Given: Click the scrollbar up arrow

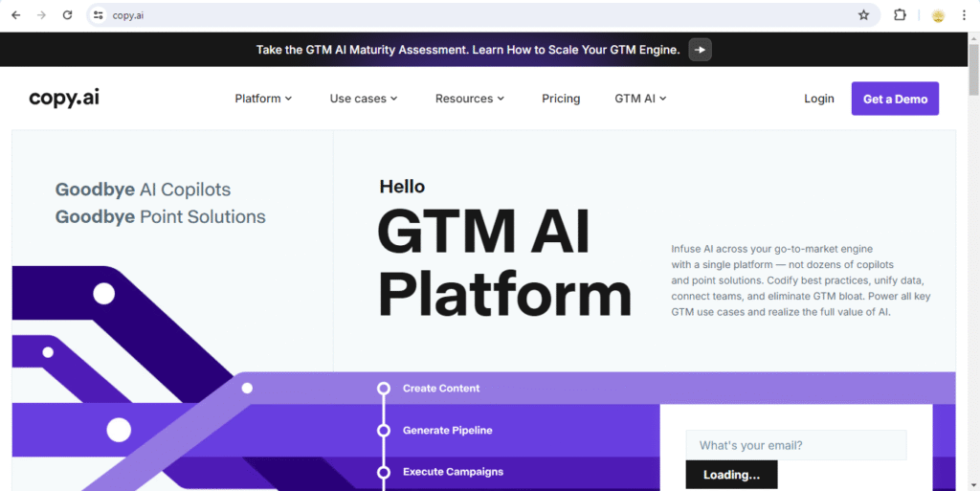Looking at the screenshot, I should tap(973, 37).
